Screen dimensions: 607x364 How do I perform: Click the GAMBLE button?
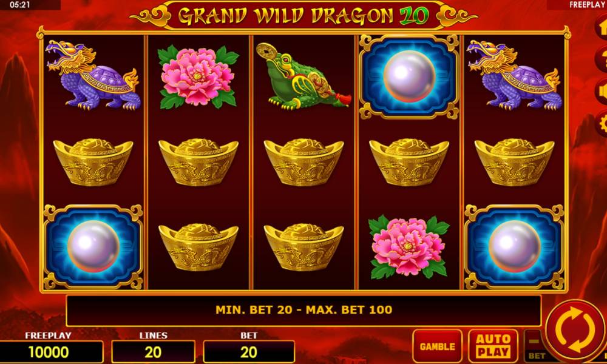438,346
